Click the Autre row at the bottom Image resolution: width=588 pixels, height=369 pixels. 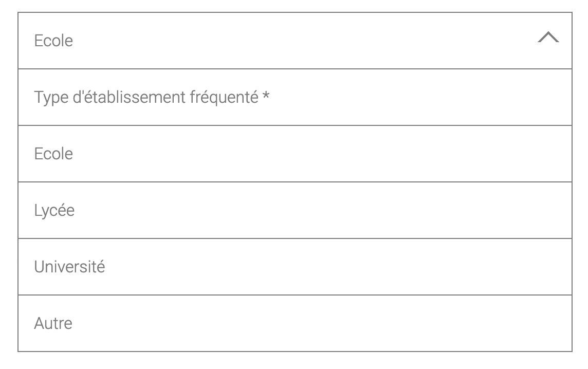295,323
